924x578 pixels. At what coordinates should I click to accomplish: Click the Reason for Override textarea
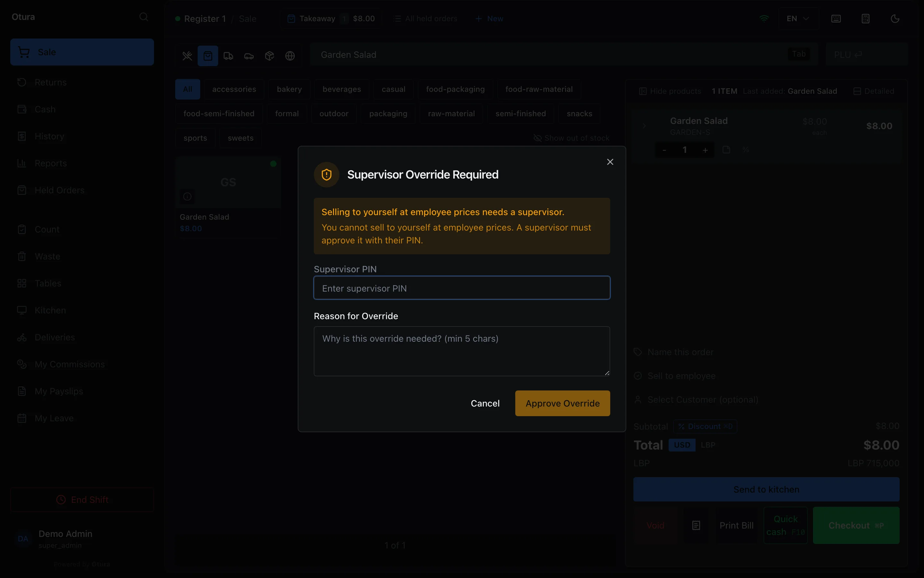[x=462, y=351]
